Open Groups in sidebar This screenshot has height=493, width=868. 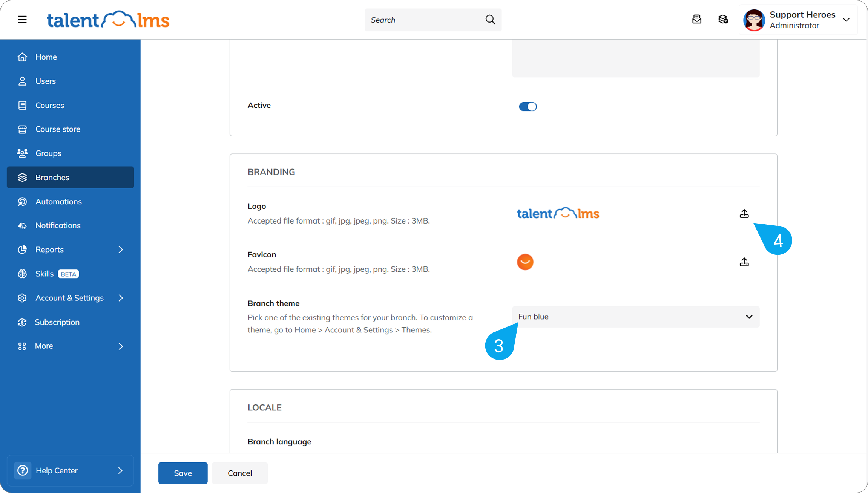pyautogui.click(x=71, y=153)
